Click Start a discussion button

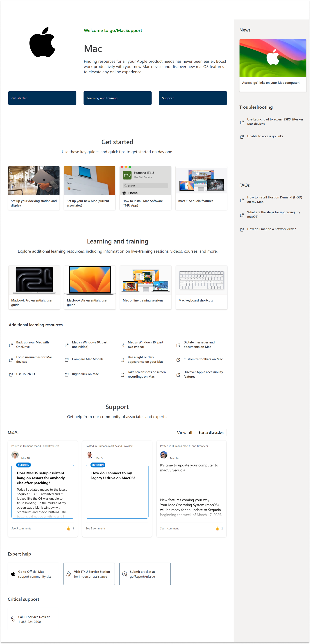click(211, 433)
